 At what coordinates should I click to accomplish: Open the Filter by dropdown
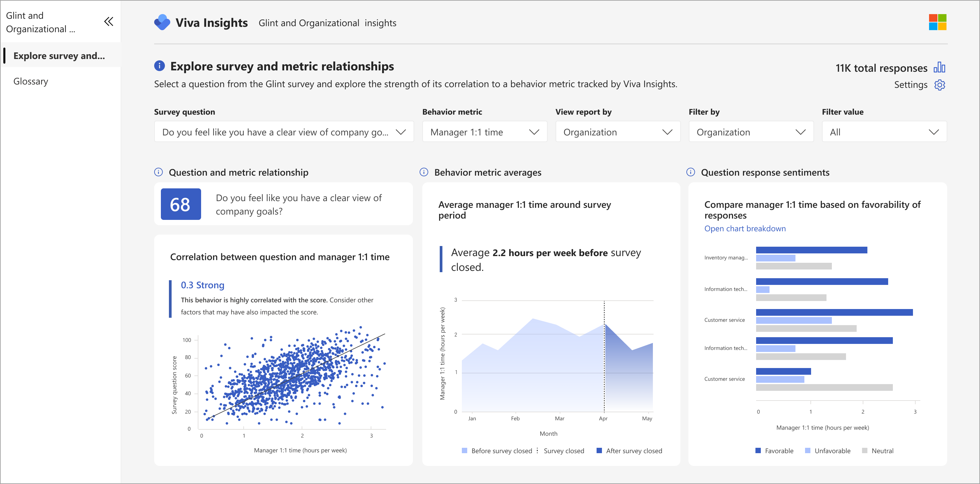[x=751, y=132]
